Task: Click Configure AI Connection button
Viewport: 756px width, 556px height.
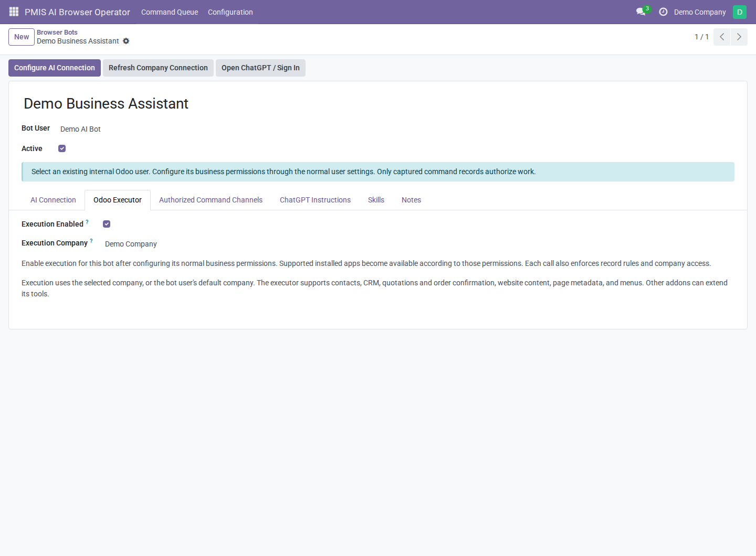Action: (x=55, y=68)
